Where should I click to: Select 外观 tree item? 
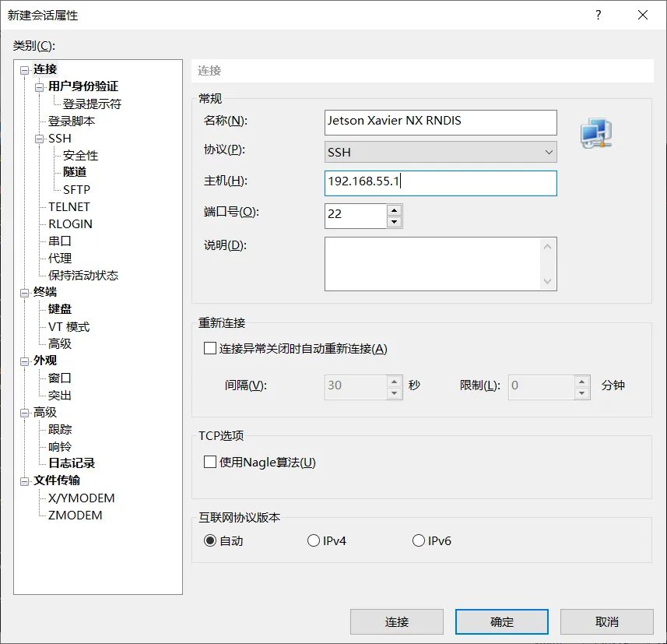[x=45, y=361]
